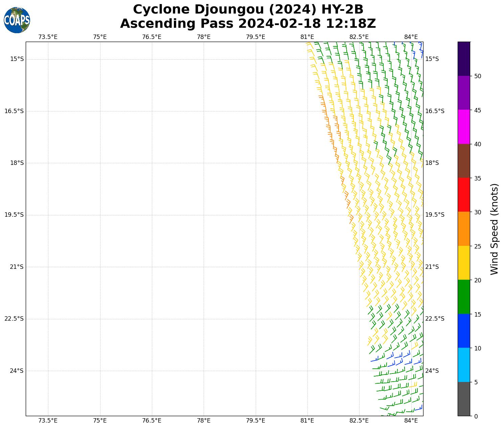This screenshot has width=504, height=428.
Task: Click the red 30–35 knot colorbar segment
Action: pos(463,195)
